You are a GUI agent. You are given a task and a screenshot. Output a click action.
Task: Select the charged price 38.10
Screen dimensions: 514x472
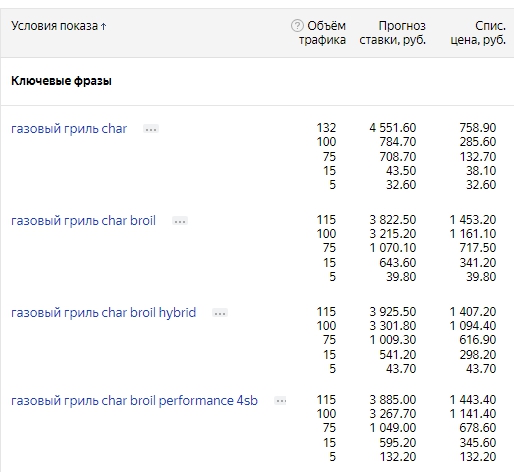pyautogui.click(x=481, y=171)
